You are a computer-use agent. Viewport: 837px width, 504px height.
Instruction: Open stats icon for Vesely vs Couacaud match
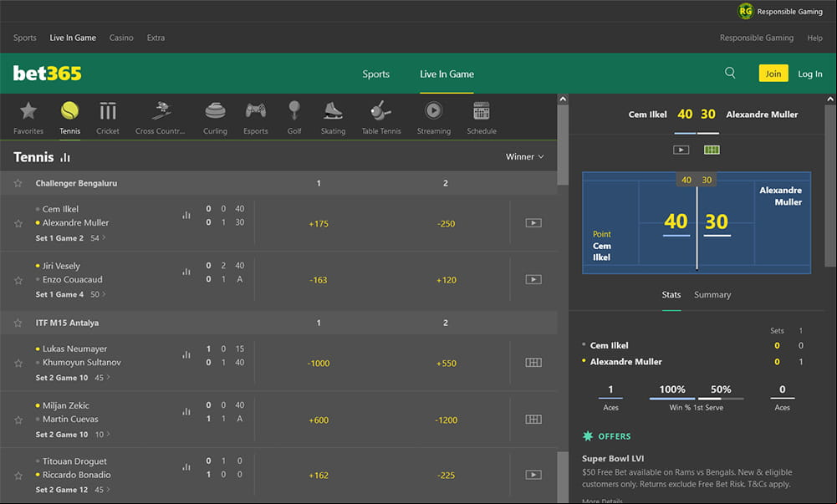186,272
